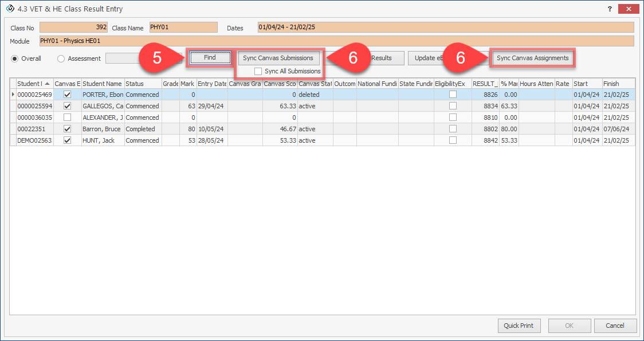This screenshot has height=341, width=644.
Task: Click Sync Canvas Assignments button
Action: [x=532, y=58]
